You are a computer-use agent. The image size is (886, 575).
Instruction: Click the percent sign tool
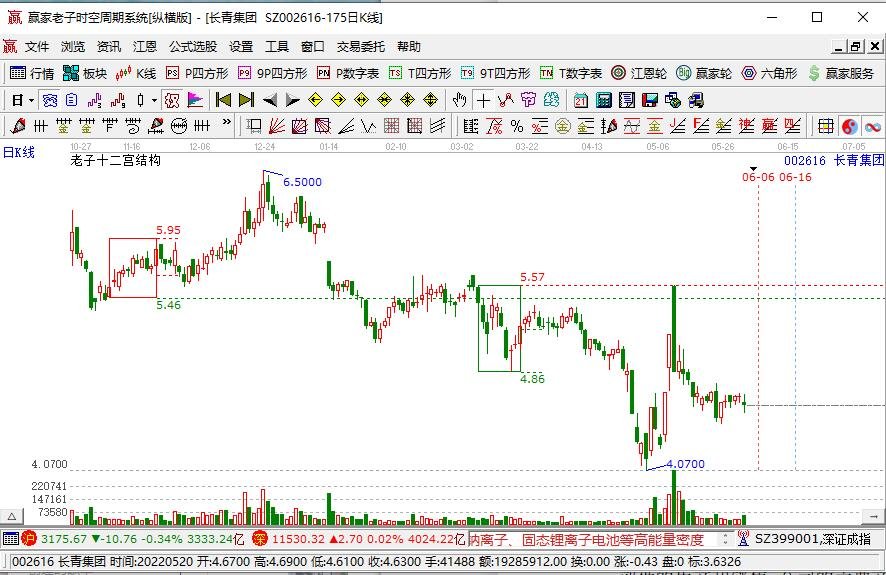pos(516,126)
